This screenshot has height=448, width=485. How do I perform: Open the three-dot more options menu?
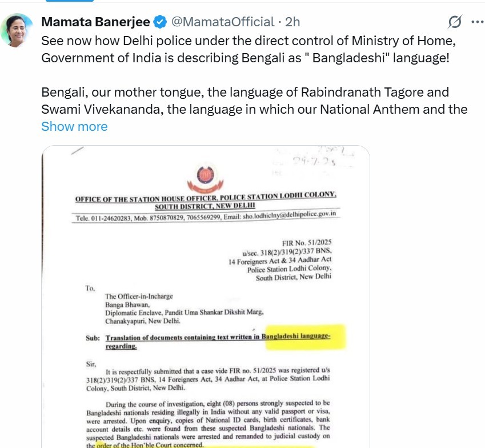coord(477,22)
